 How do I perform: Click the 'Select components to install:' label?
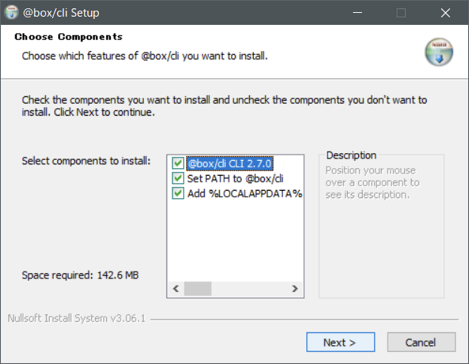[86, 161]
